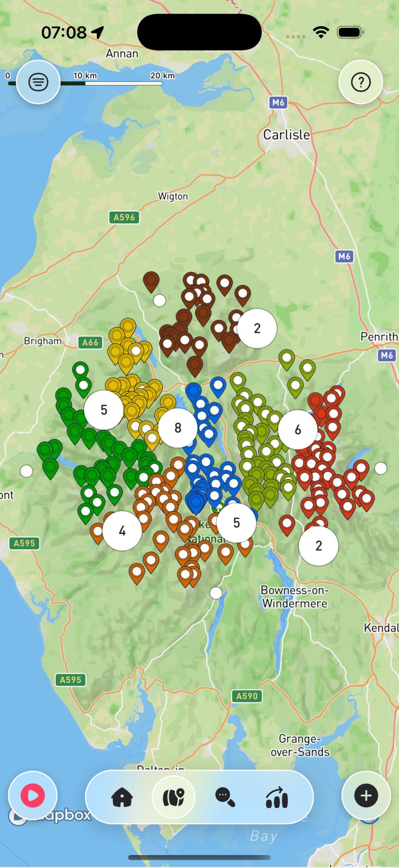399x868 pixels.
Task: Expand the 2 cluster near brown markers
Action: click(257, 328)
